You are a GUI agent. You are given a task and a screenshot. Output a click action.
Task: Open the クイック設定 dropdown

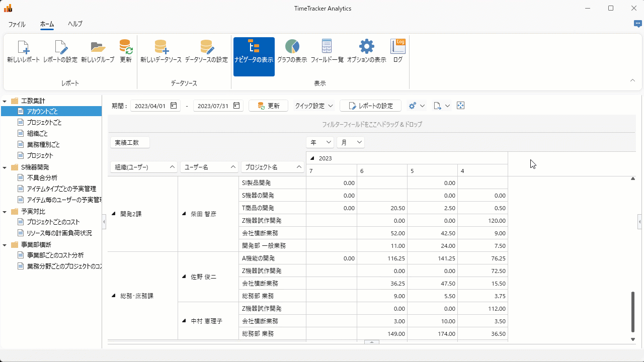[x=314, y=106]
